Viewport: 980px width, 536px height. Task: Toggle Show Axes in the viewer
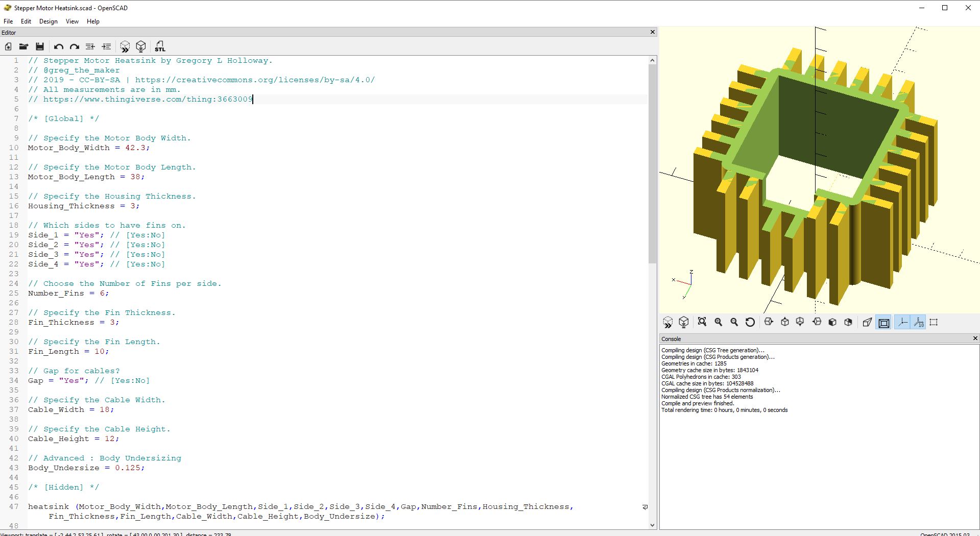pyautogui.click(x=902, y=322)
